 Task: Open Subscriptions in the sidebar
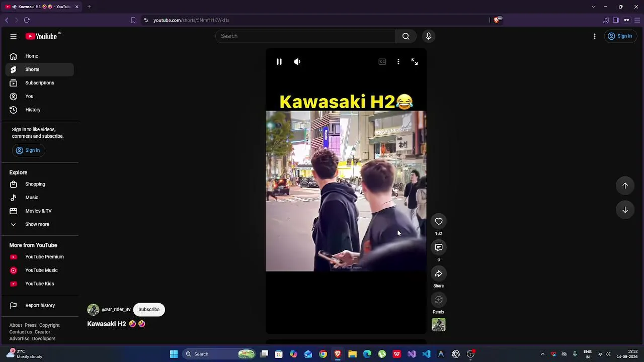[x=39, y=83]
